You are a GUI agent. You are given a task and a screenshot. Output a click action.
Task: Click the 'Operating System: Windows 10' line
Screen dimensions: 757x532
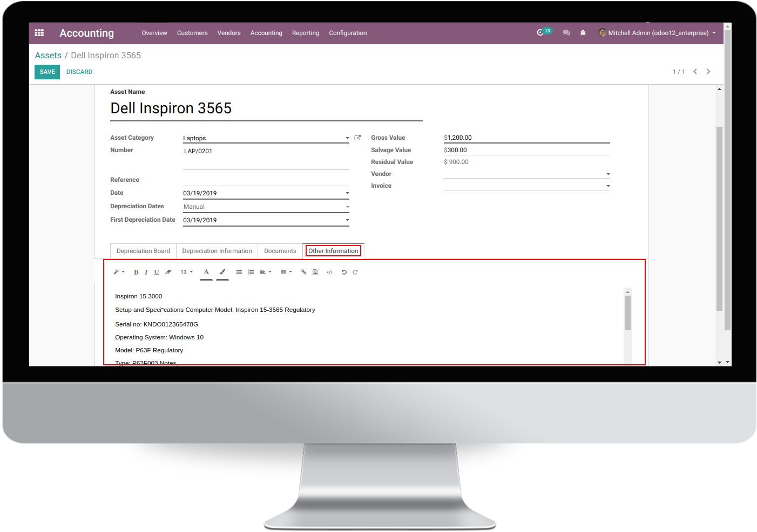159,338
